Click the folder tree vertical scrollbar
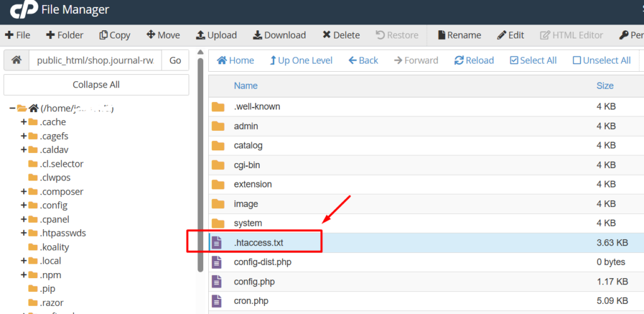 pos(201,165)
